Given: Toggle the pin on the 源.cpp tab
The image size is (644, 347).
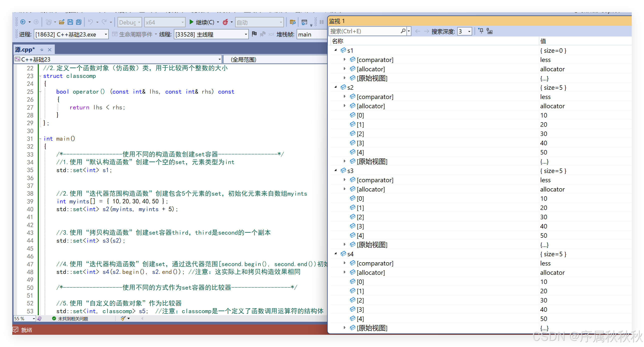Looking at the screenshot, I should tap(42, 50).
